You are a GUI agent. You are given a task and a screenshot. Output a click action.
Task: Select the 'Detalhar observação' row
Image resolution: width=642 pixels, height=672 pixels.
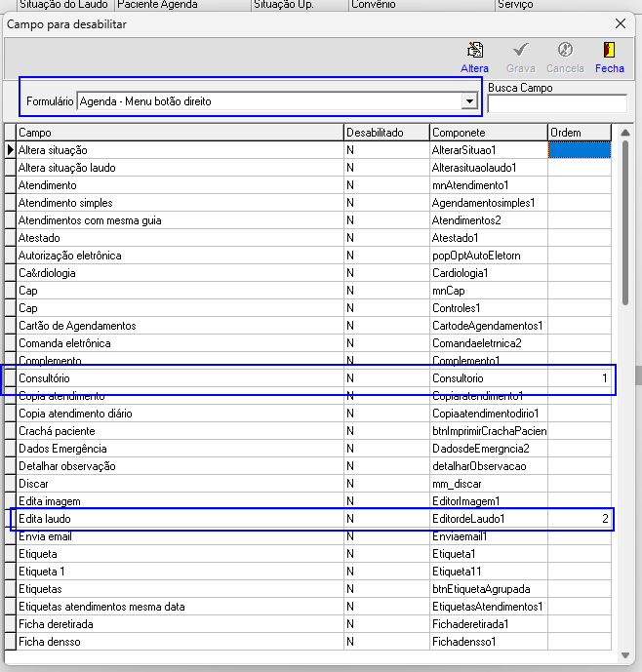pos(307,466)
